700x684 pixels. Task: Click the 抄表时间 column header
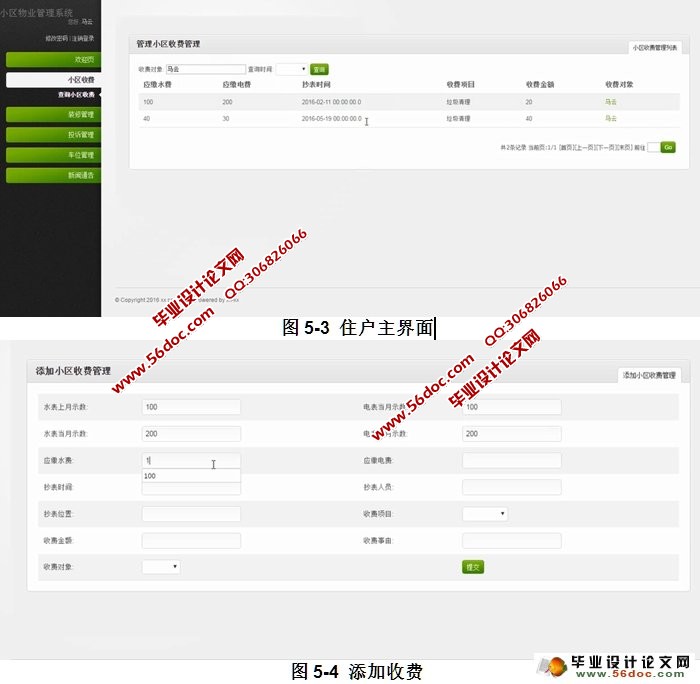coord(316,84)
